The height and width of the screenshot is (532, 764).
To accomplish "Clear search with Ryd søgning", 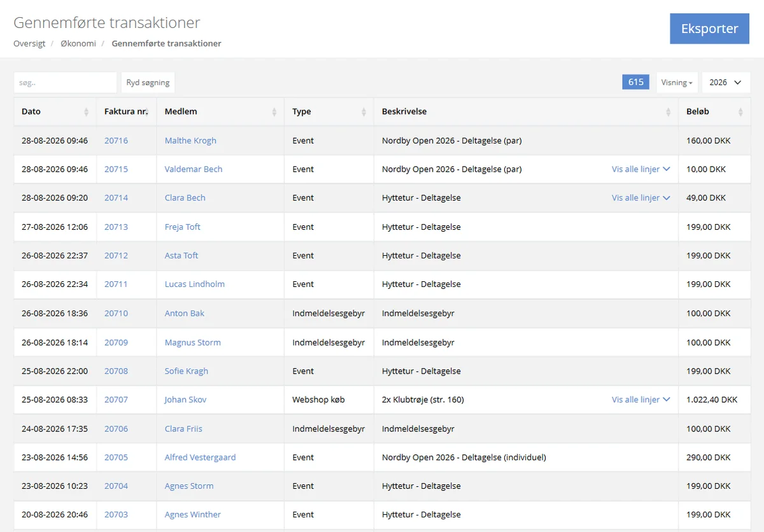I will 148,82.
